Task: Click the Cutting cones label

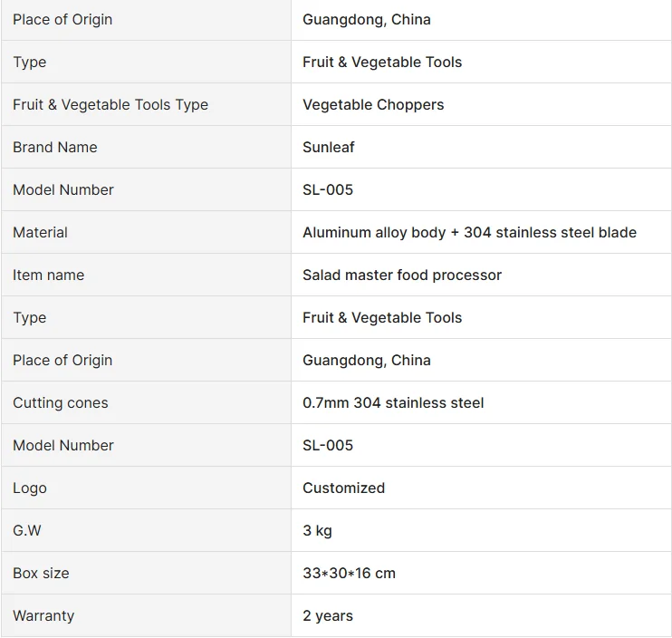Action: [61, 402]
